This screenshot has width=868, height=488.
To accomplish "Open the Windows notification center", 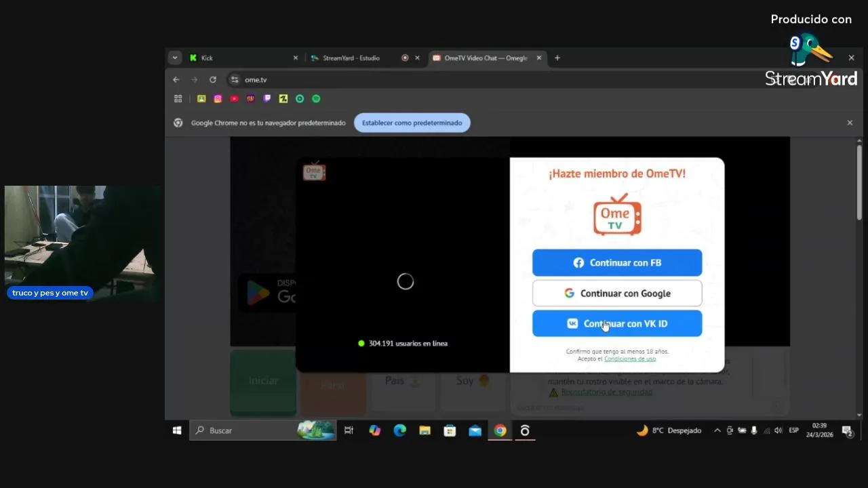I will click(x=847, y=430).
